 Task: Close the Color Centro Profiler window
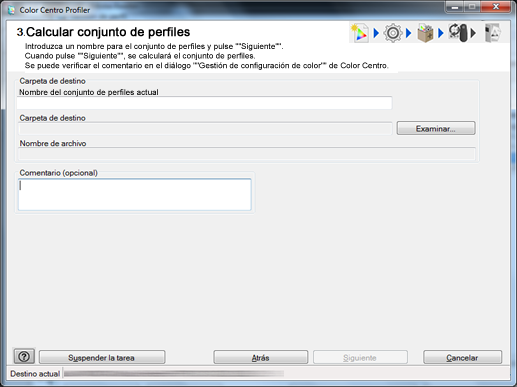click(x=496, y=7)
